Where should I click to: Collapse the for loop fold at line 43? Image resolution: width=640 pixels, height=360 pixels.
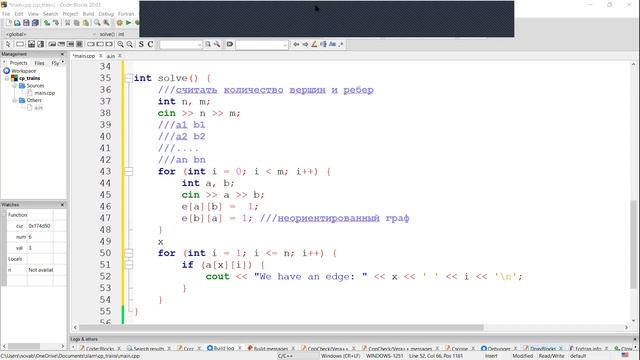pyautogui.click(x=129, y=171)
